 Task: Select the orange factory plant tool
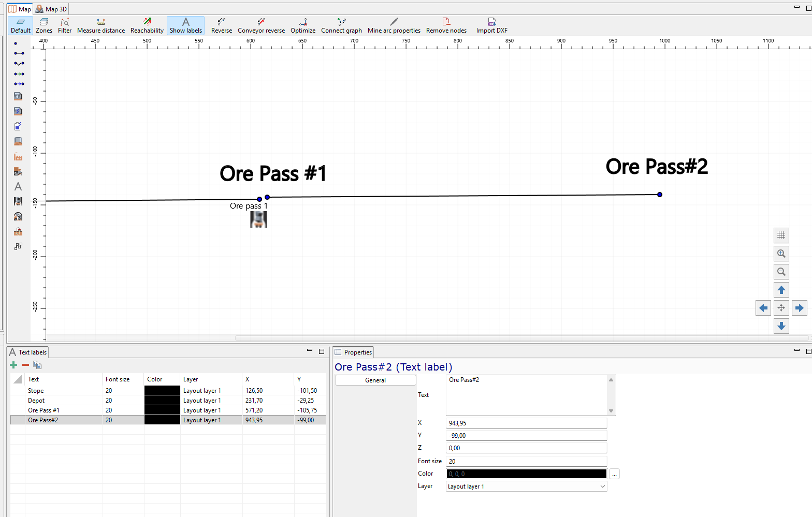coord(18,156)
